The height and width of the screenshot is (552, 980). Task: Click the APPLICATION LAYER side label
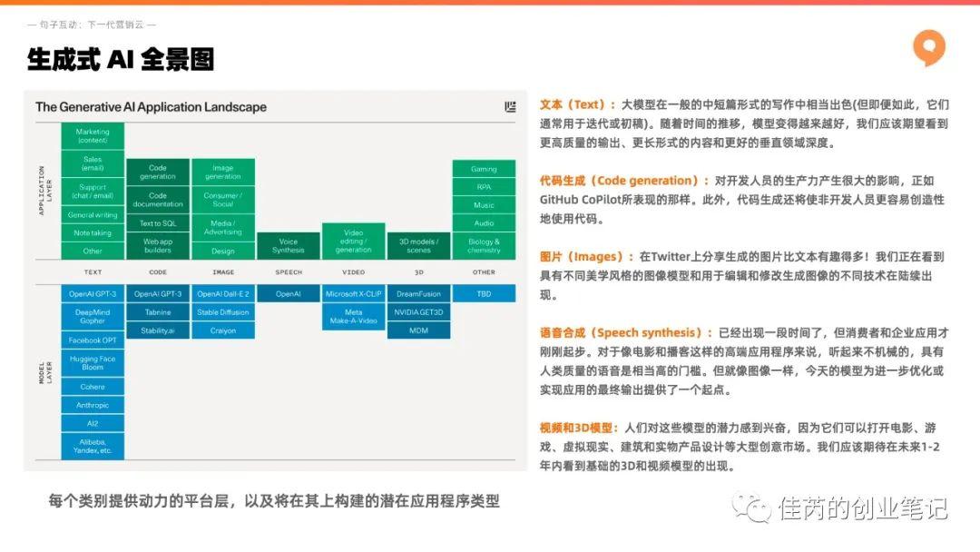point(45,191)
